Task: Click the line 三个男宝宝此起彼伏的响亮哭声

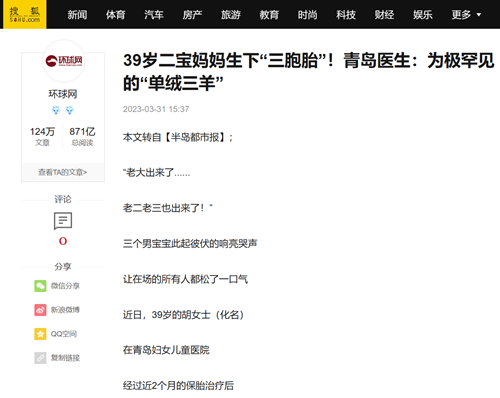Action: (190, 244)
